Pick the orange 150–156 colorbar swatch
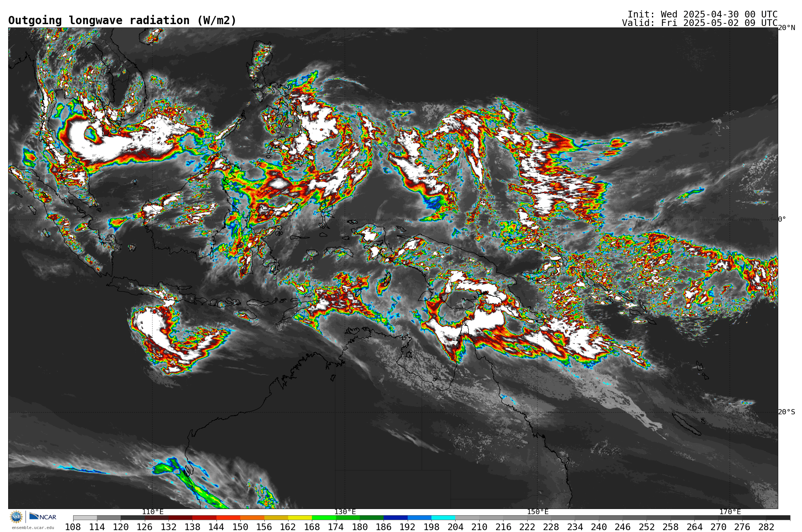Viewport: 802px width, 532px height. pos(252,518)
